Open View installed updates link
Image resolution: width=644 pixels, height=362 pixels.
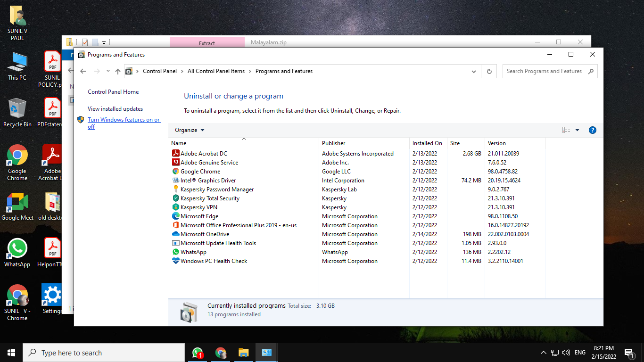coord(115,109)
